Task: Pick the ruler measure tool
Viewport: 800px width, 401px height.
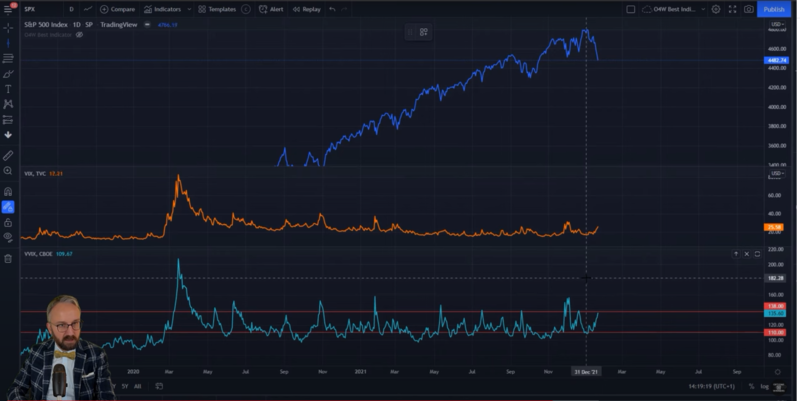Action: click(8, 156)
